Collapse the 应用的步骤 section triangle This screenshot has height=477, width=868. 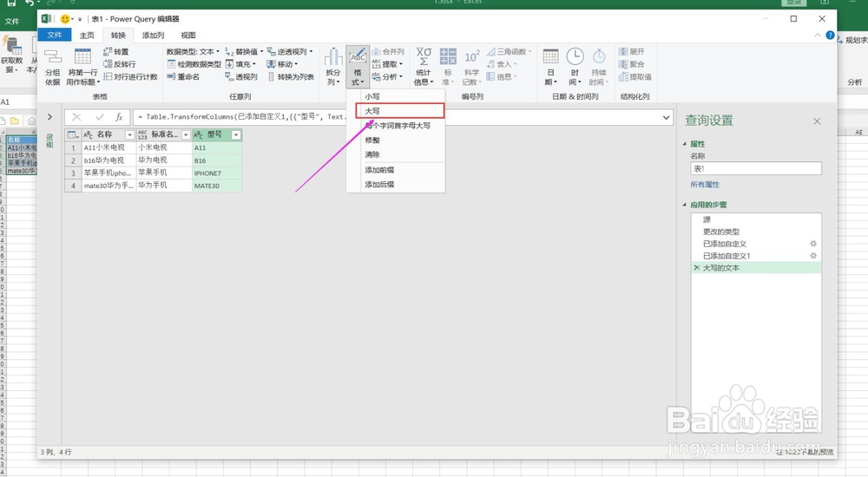tap(684, 205)
